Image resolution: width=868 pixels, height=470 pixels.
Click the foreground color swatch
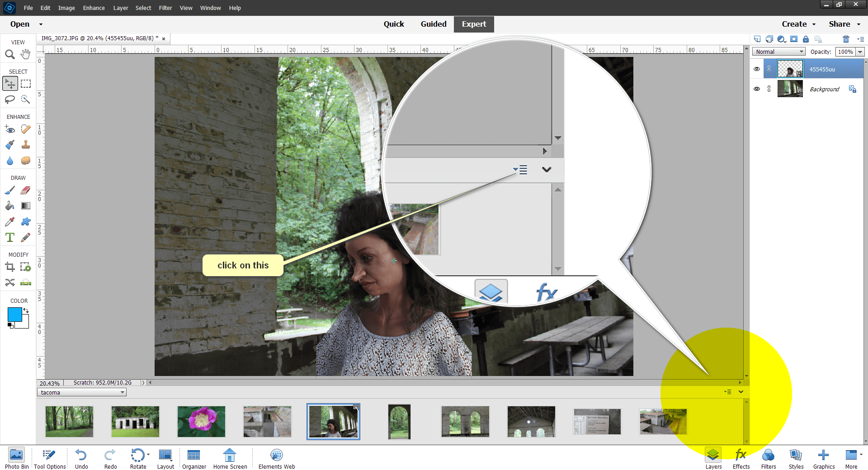15,314
